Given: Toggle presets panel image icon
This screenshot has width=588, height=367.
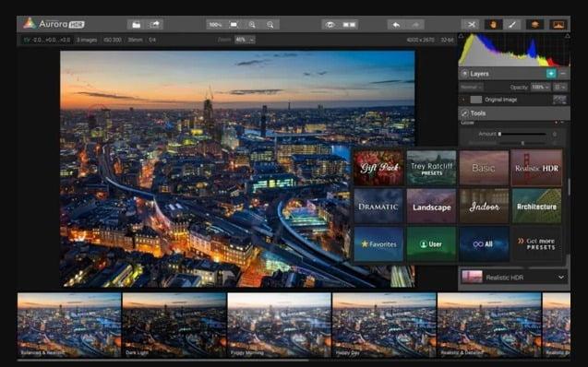Looking at the screenshot, I should pos(558,25).
